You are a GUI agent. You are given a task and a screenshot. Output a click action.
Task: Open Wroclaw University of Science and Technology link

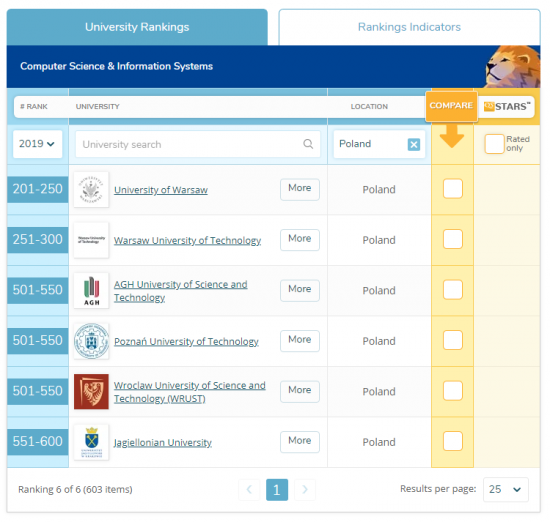(190, 392)
